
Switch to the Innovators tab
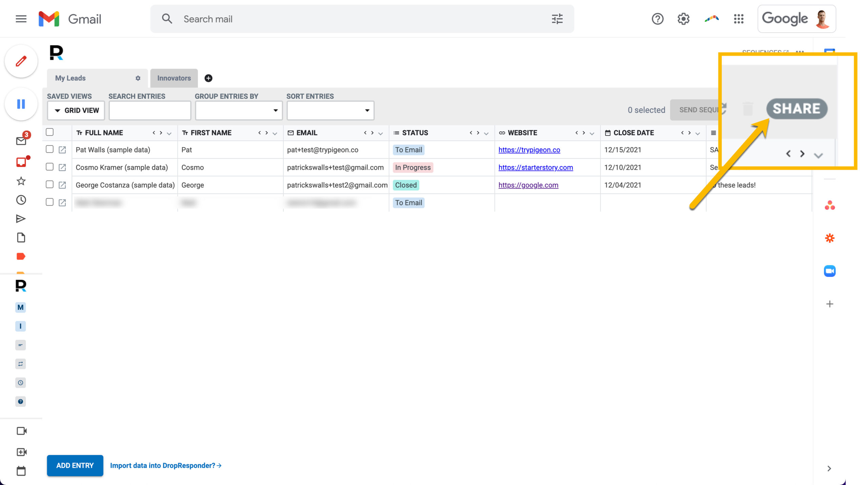(x=174, y=78)
